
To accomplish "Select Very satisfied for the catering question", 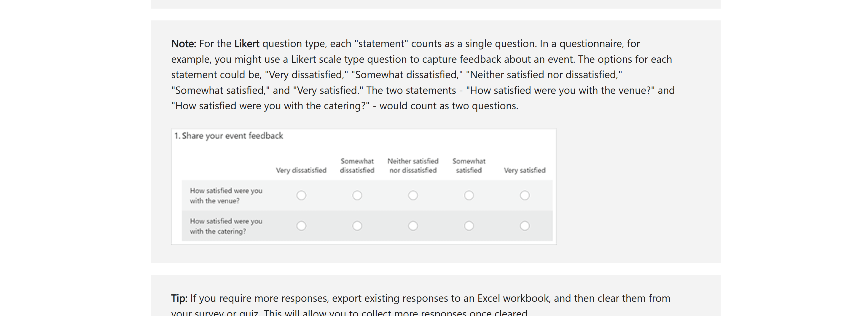I will [x=524, y=225].
